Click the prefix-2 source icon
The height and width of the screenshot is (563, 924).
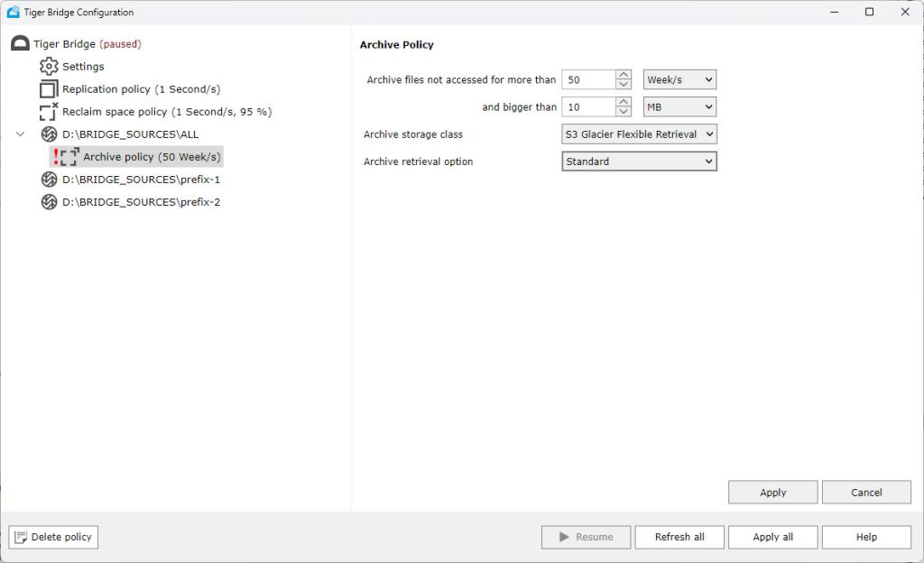(49, 202)
